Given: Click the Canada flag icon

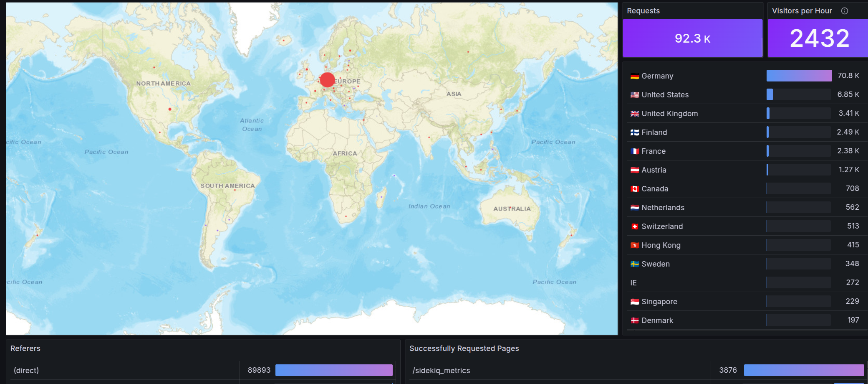Looking at the screenshot, I should pyautogui.click(x=634, y=189).
